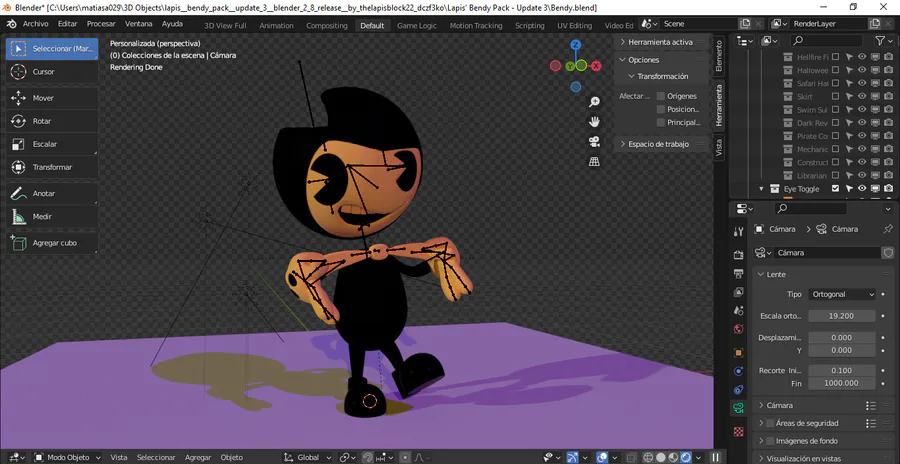Open the Archivo menu
This screenshot has height=464, width=900.
pos(36,24)
